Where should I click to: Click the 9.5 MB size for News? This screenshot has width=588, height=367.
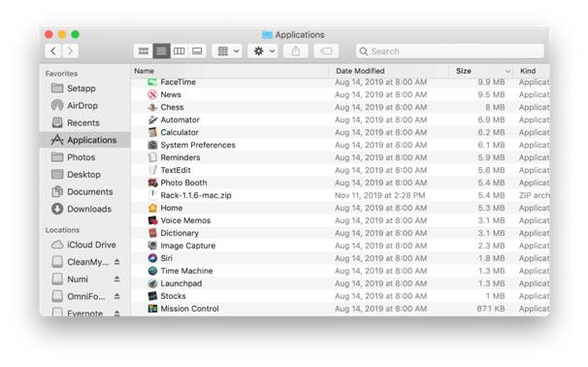click(491, 95)
